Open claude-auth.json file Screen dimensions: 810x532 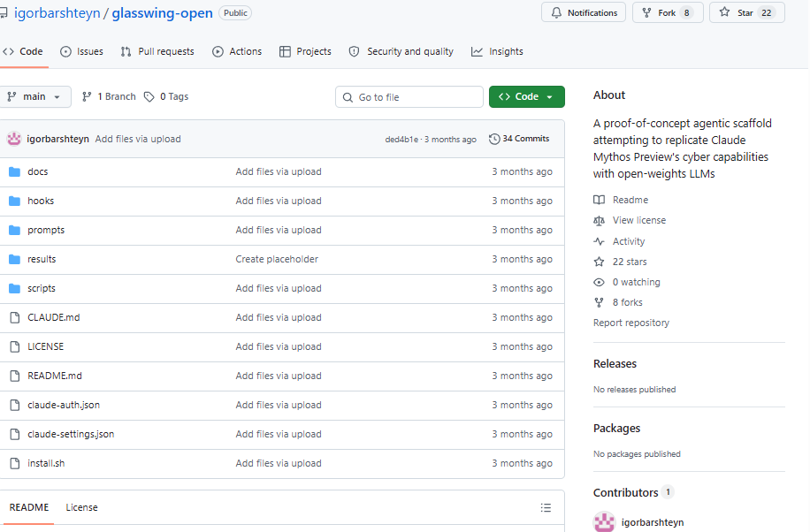coord(64,405)
